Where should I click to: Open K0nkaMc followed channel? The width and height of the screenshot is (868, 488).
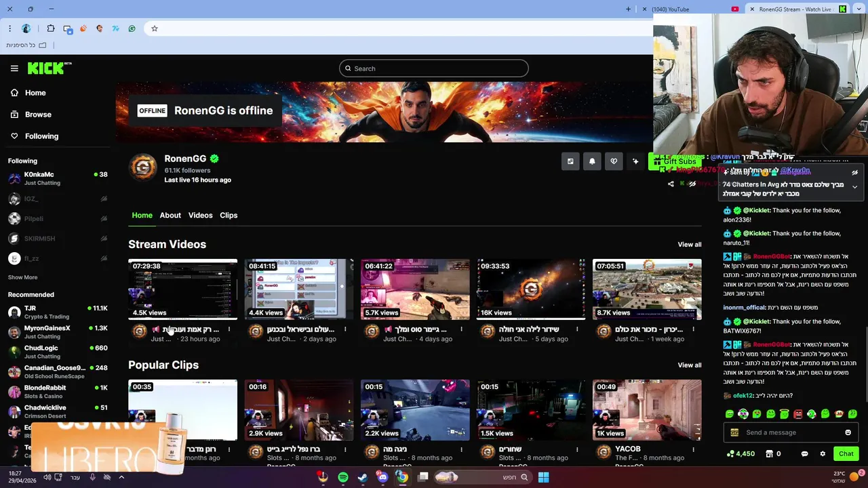pos(58,178)
